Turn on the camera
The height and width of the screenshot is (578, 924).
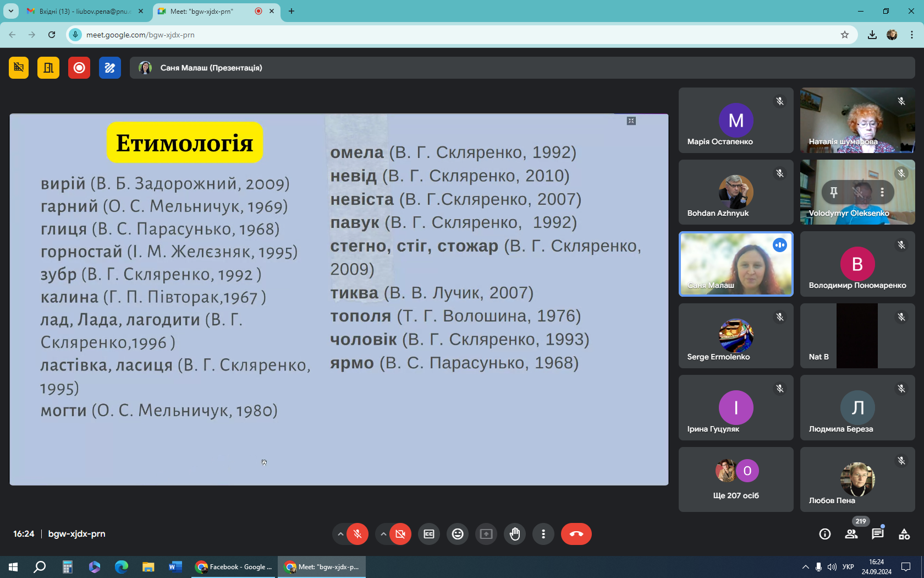400,534
